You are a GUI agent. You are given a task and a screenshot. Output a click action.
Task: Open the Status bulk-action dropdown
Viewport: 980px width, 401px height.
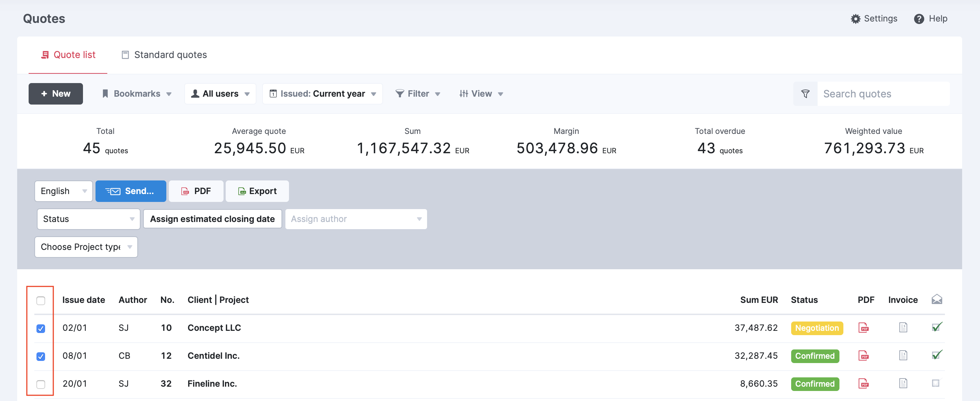[x=89, y=219]
